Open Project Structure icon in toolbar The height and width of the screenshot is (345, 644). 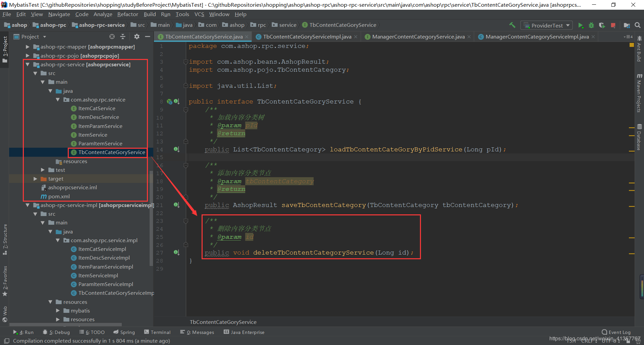[627, 25]
